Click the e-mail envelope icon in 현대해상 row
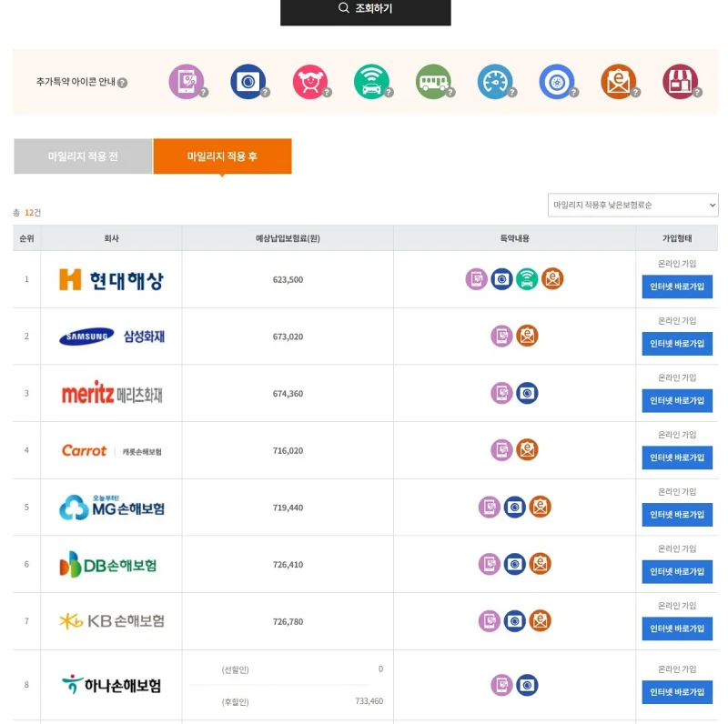Screen dimensions: 728x724 point(552,279)
